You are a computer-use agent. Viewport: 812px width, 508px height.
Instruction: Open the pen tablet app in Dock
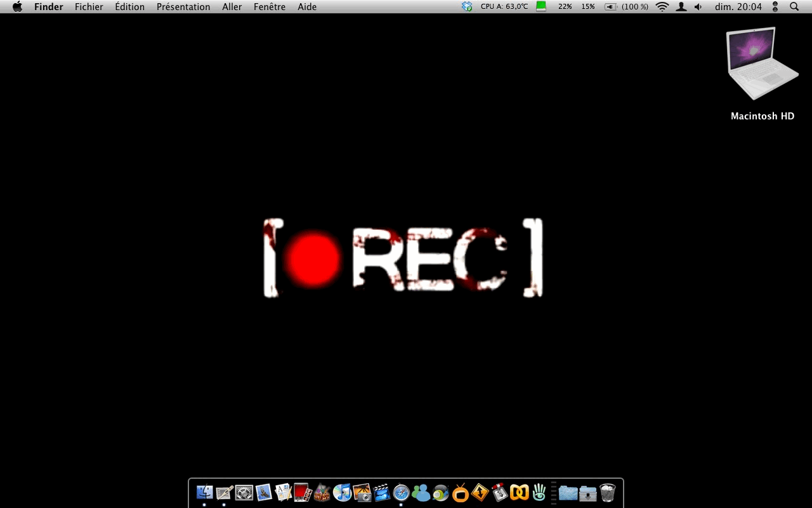(x=225, y=492)
